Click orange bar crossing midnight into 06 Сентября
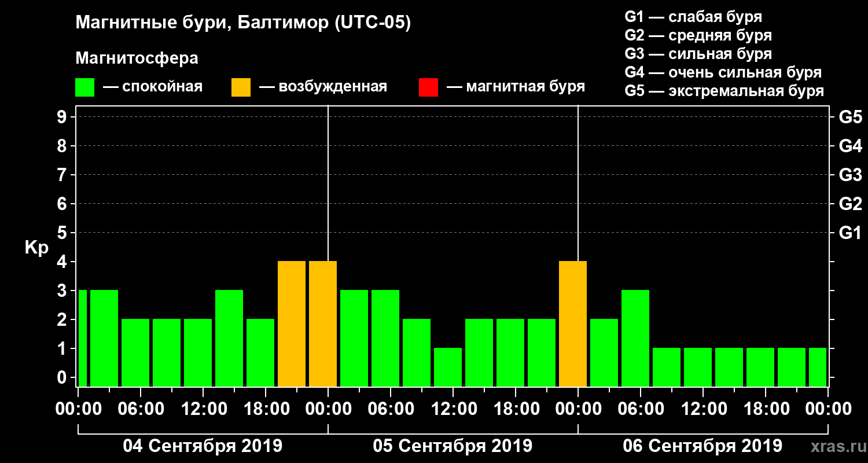The height and width of the screenshot is (463, 868). pyautogui.click(x=573, y=324)
